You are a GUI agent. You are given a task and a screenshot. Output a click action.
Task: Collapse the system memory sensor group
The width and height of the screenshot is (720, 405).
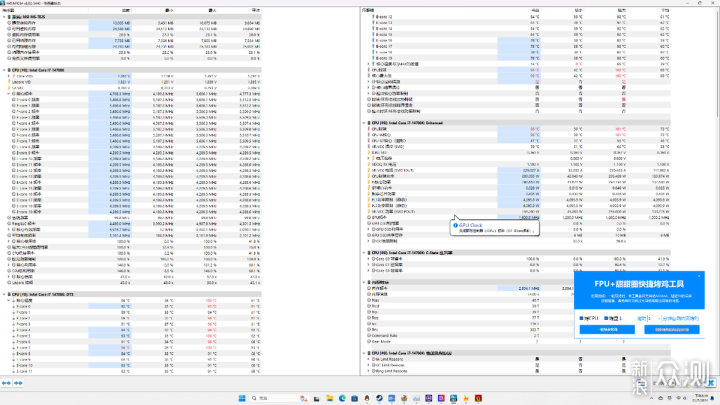coord(4,17)
